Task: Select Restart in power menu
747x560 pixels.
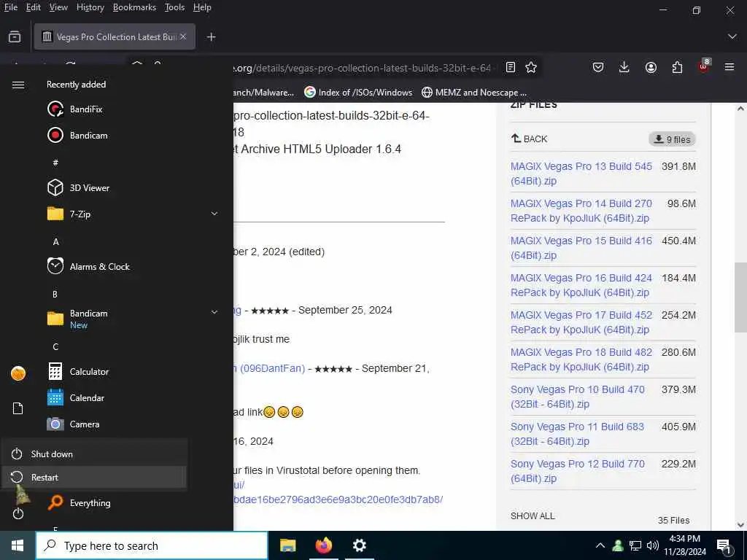Action: [94, 477]
